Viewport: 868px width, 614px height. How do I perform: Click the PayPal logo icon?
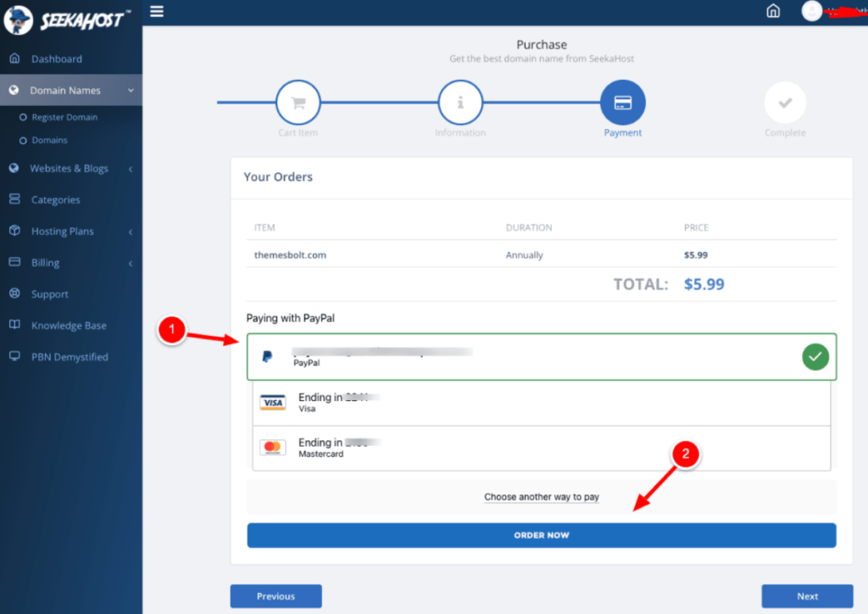click(267, 356)
